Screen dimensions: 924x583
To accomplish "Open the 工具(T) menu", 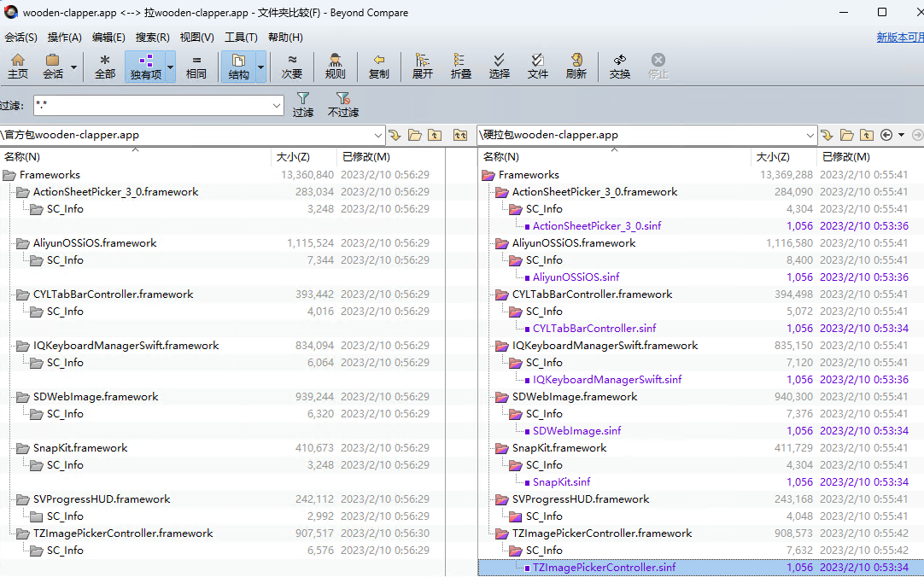I will point(241,38).
